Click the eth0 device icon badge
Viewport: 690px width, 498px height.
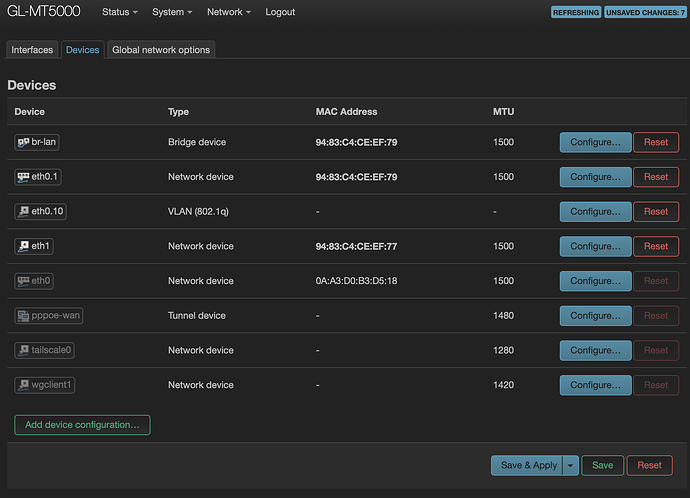coord(23,281)
